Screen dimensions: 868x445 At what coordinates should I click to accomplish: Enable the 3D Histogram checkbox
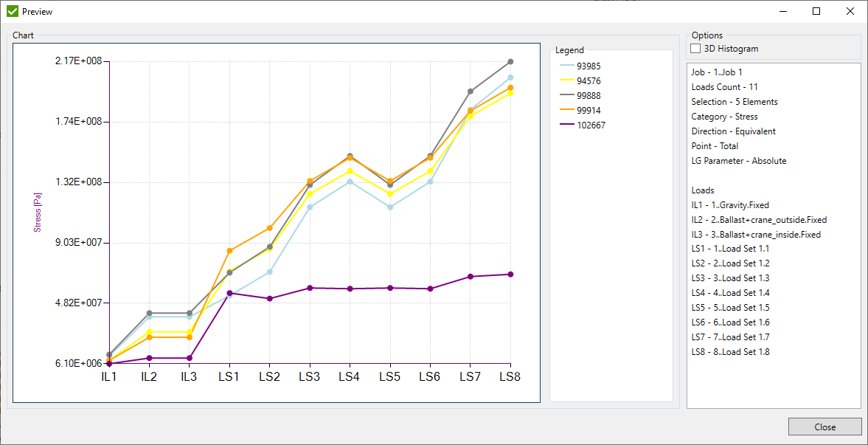(695, 49)
